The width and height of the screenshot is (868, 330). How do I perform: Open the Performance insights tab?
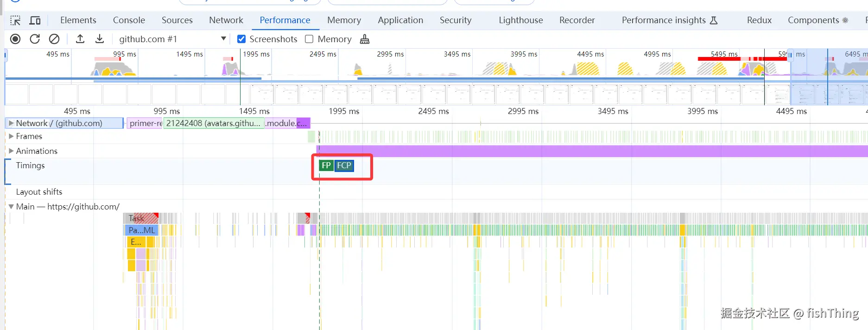pyautogui.click(x=670, y=20)
